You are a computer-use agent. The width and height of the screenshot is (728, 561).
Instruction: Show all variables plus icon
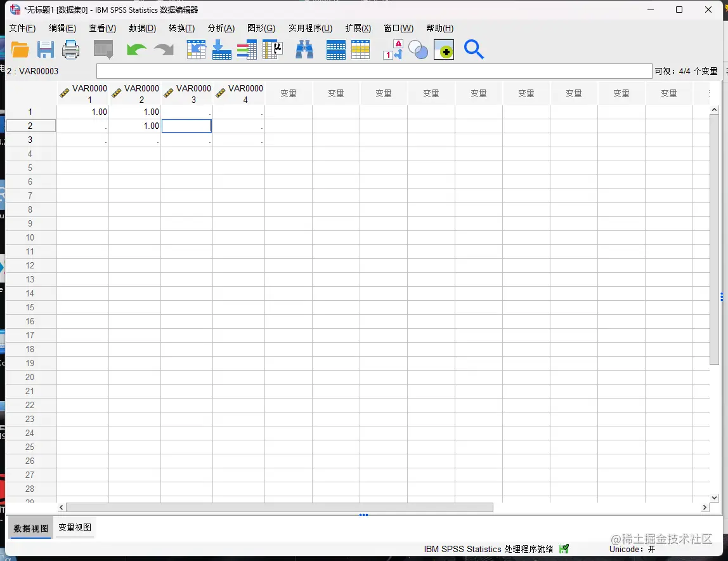(444, 49)
